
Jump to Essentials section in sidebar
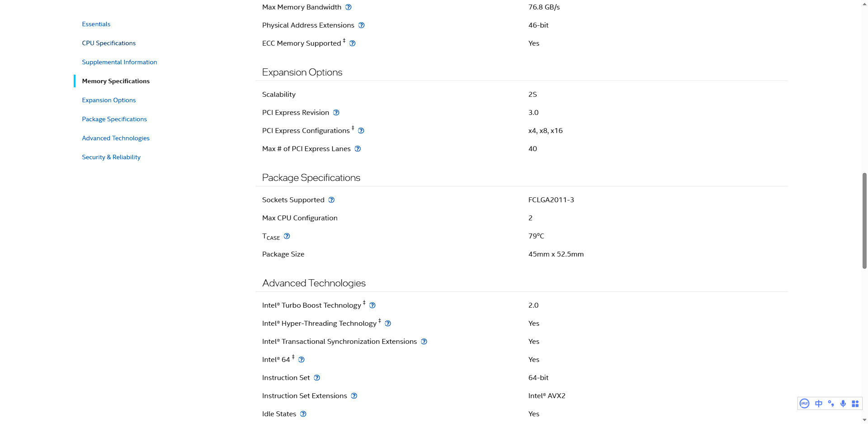click(96, 24)
